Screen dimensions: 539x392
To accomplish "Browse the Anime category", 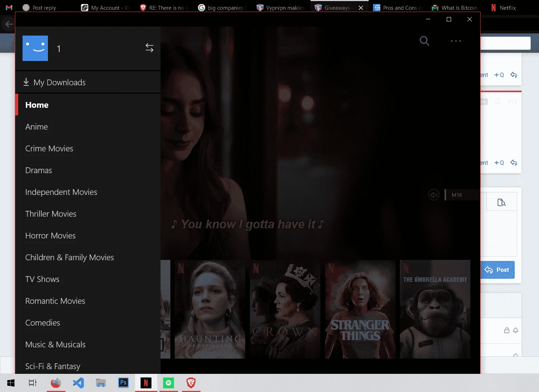I will pyautogui.click(x=88, y=127).
